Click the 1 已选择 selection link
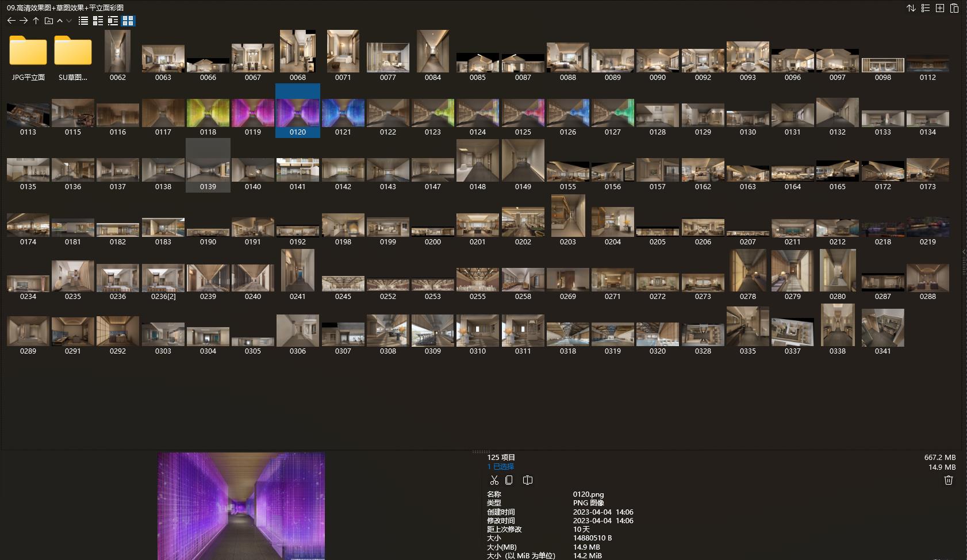 (501, 466)
